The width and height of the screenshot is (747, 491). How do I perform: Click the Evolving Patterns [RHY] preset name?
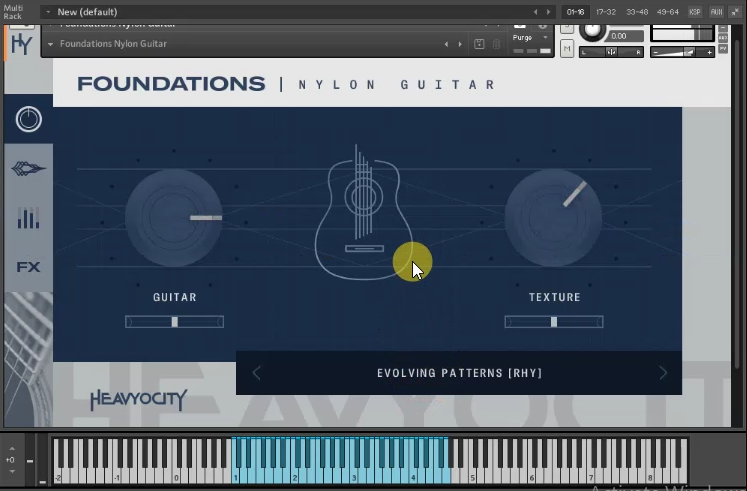pos(460,373)
